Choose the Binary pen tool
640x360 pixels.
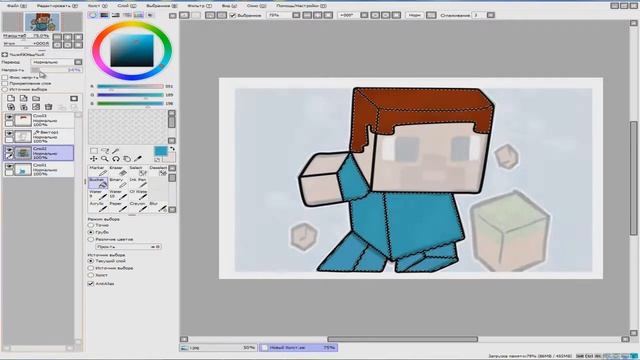118,183
